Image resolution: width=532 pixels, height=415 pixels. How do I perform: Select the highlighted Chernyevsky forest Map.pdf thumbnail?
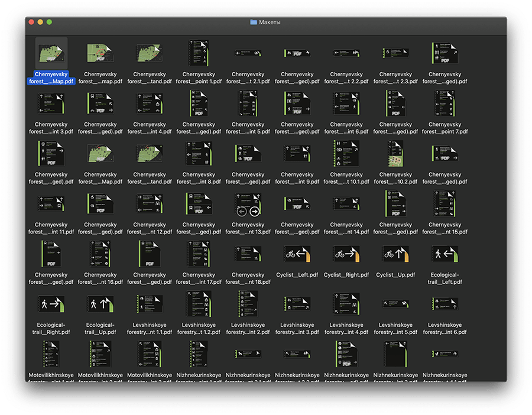click(x=51, y=53)
